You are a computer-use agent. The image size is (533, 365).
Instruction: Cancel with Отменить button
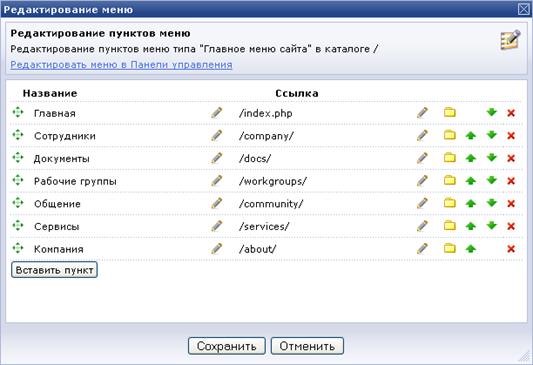tap(307, 346)
